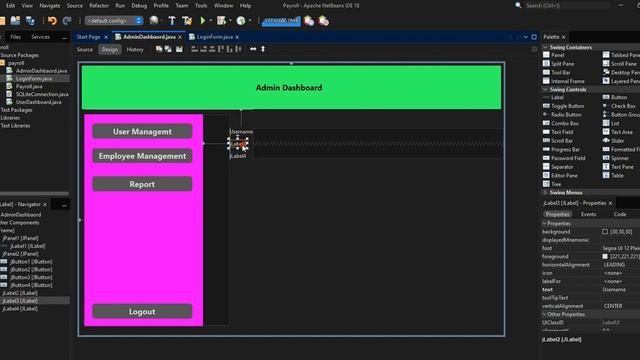Open the Tools menu
Screen dimensions: 640x360
pos(201,6)
